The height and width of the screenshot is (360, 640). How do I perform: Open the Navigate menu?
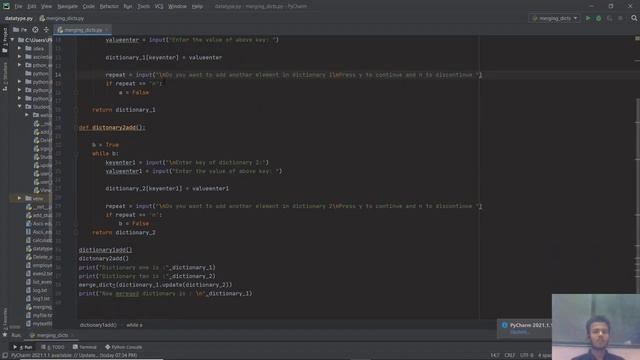tap(67, 6)
